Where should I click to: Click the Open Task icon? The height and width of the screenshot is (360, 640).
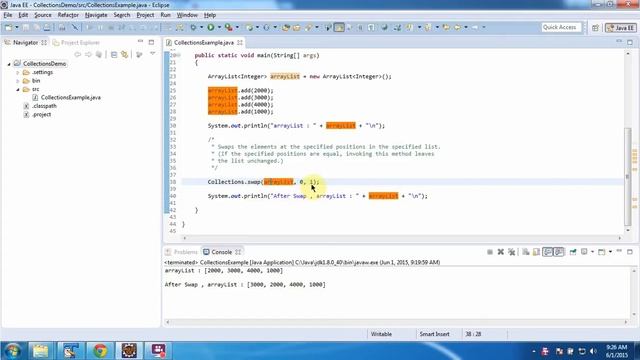click(297, 27)
